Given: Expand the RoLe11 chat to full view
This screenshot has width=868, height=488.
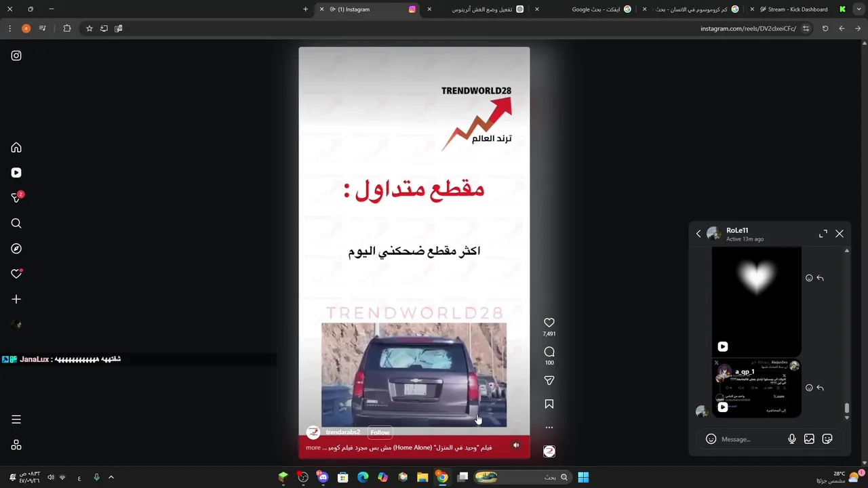Looking at the screenshot, I should 823,234.
